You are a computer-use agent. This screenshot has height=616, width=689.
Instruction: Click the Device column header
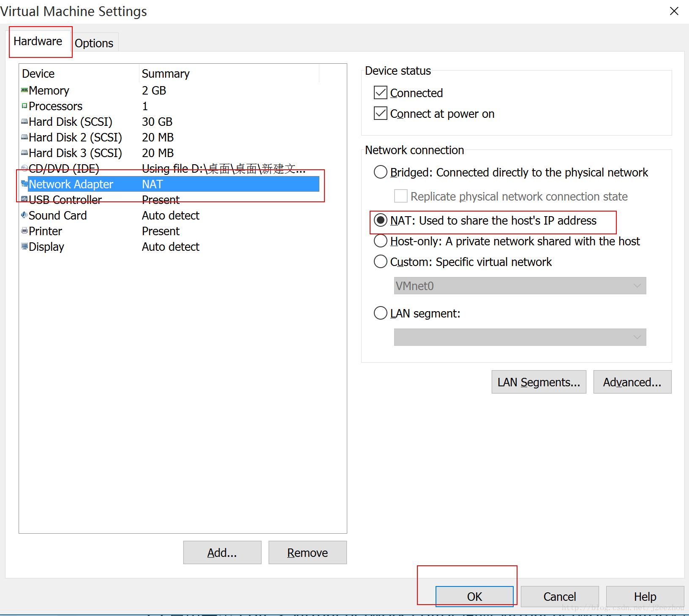(x=79, y=73)
